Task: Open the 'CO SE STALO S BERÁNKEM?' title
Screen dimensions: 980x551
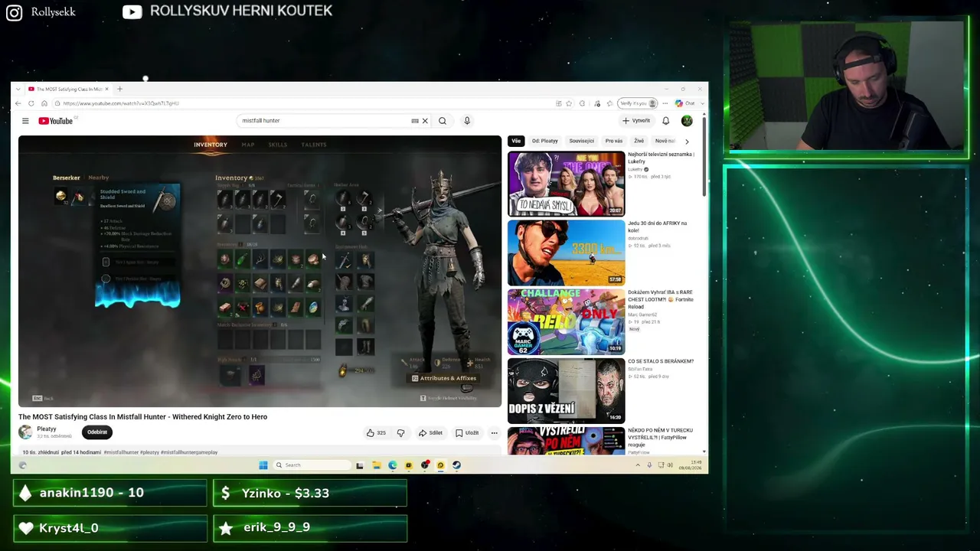Action: coord(661,361)
